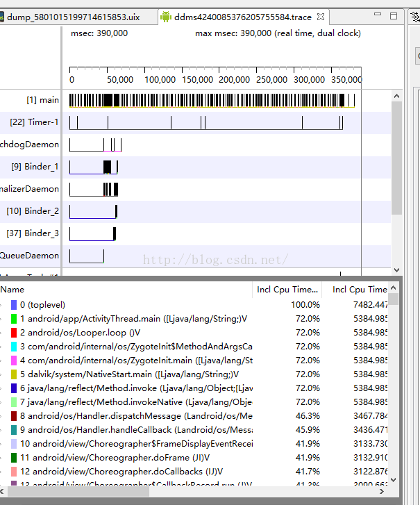Select the main thread timeline row
This screenshot has width=420, height=505.
pyautogui.click(x=212, y=101)
